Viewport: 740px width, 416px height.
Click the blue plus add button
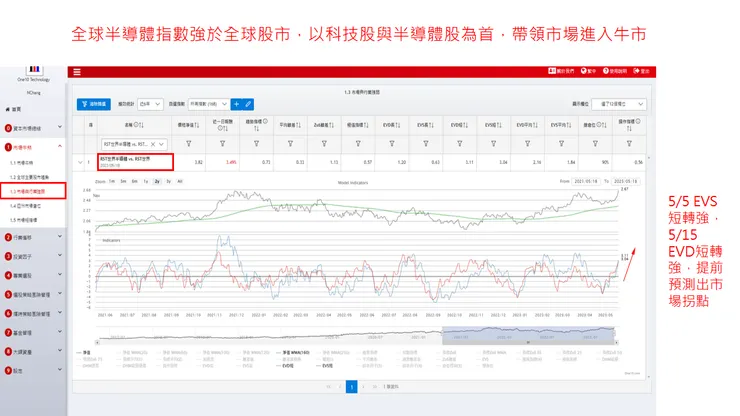[236, 104]
